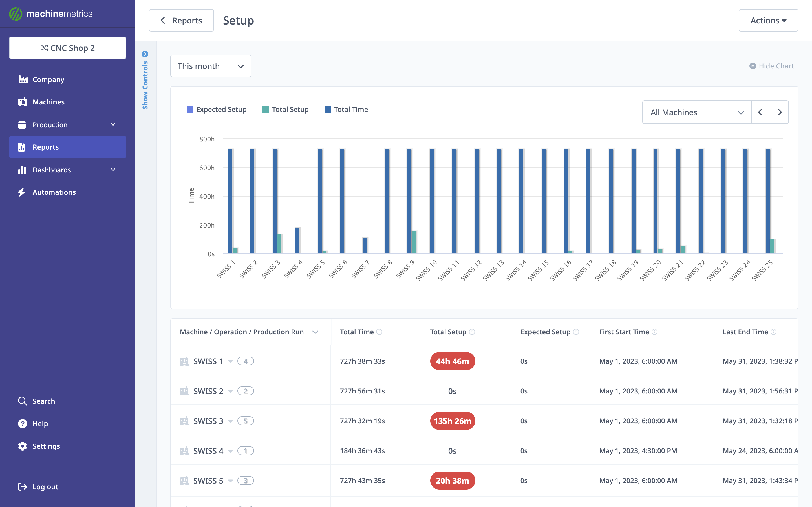Hide the chart with Hide Chart
Viewport: 812px width, 507px height.
(x=771, y=66)
